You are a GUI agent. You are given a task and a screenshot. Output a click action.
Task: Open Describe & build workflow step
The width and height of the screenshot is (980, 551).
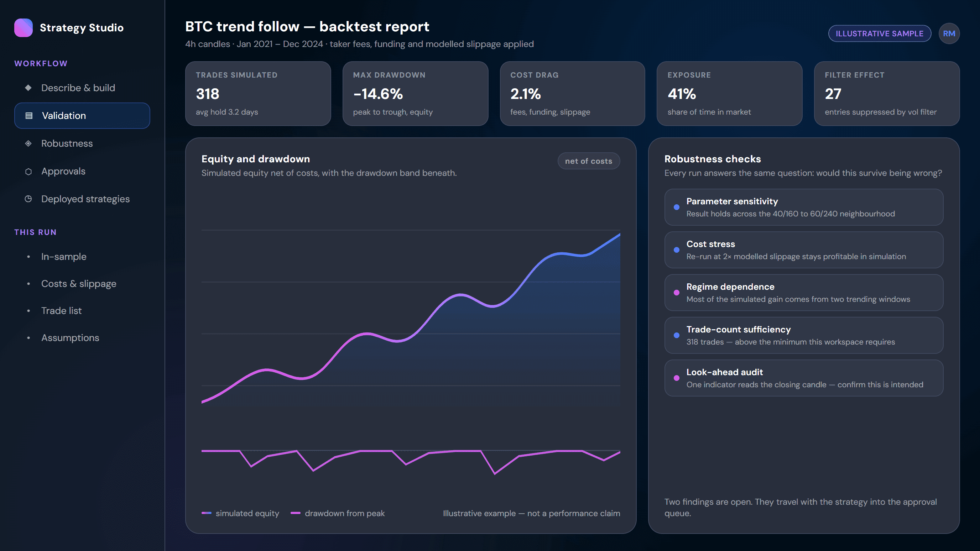pos(82,88)
